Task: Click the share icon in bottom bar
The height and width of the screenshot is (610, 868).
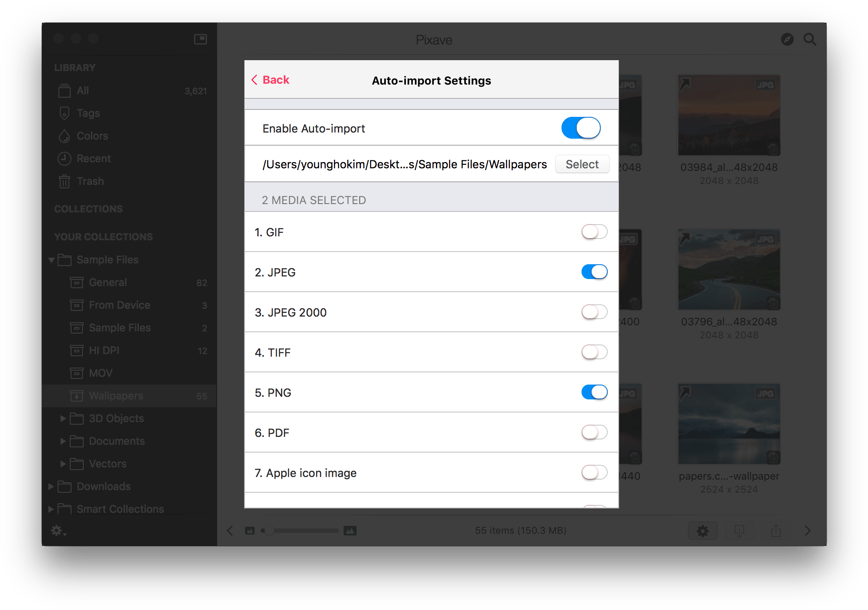Action: [x=776, y=531]
